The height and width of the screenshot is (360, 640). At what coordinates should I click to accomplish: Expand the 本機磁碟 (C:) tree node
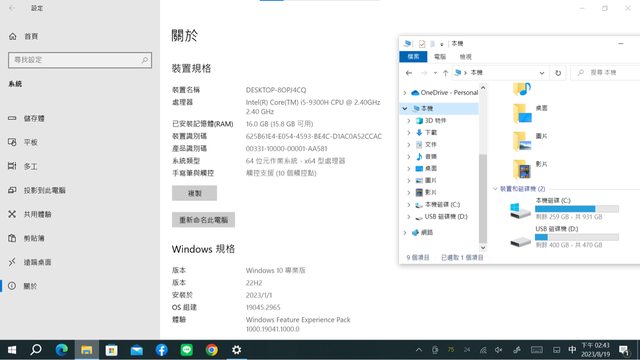coord(409,204)
